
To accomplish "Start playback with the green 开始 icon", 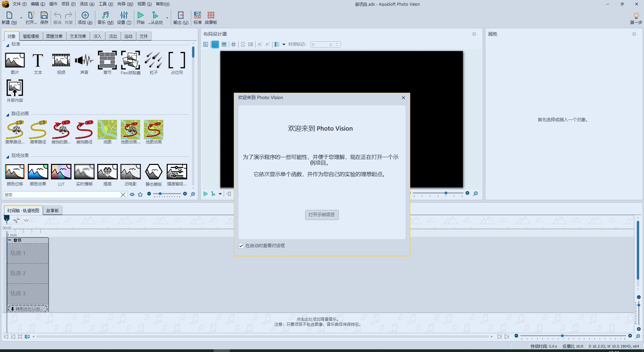I will click(x=141, y=15).
